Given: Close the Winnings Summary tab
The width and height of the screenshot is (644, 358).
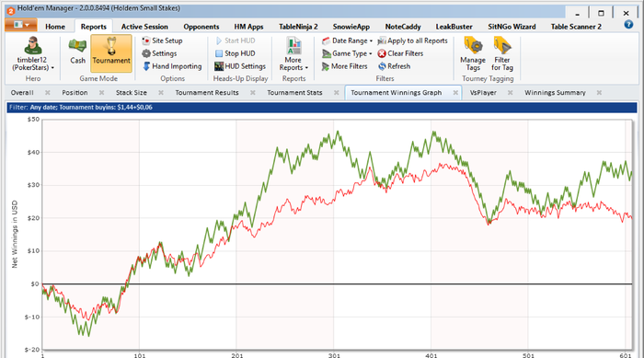Looking at the screenshot, I should (599, 93).
